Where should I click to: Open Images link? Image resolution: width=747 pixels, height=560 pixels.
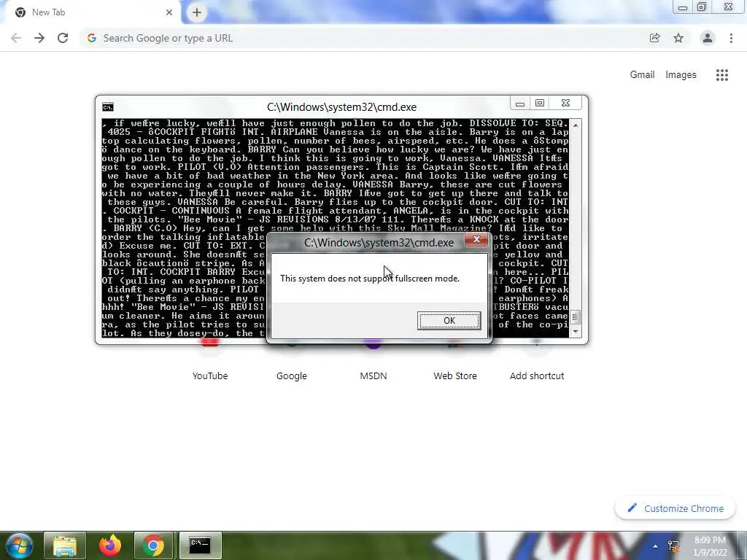pos(681,75)
